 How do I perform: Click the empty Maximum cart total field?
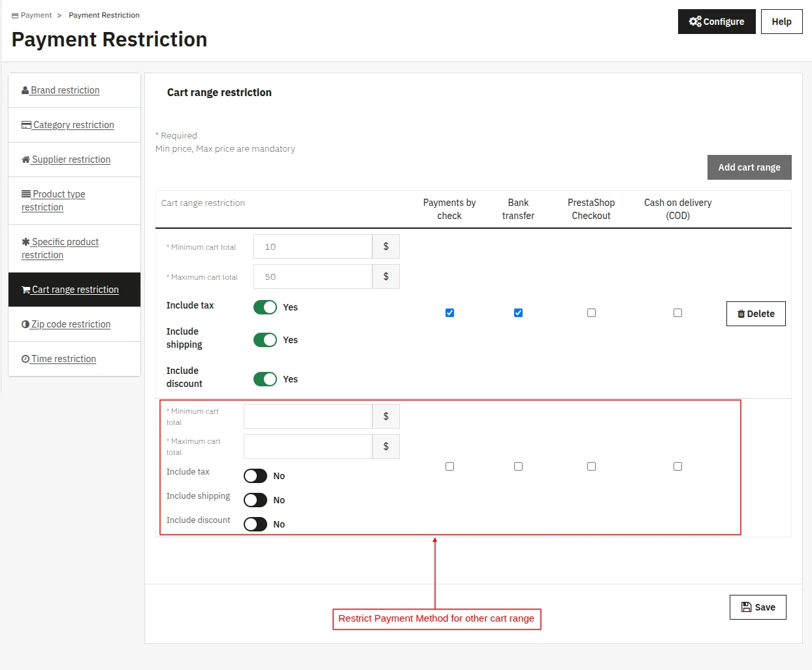pos(308,446)
